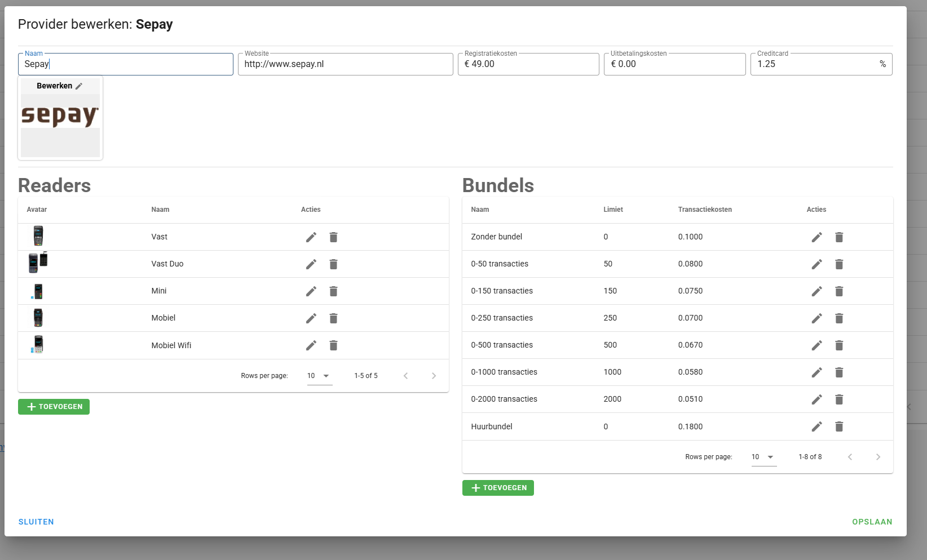Edit the 0-150 transacties bundle
The image size is (927, 560).
tap(817, 291)
